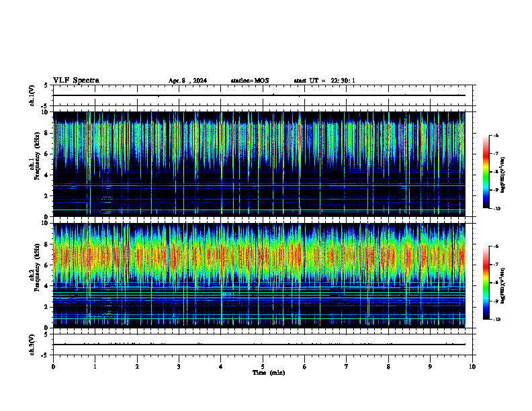Click the "VLF Spectra" title text
The image size is (532, 411).
coord(76,81)
